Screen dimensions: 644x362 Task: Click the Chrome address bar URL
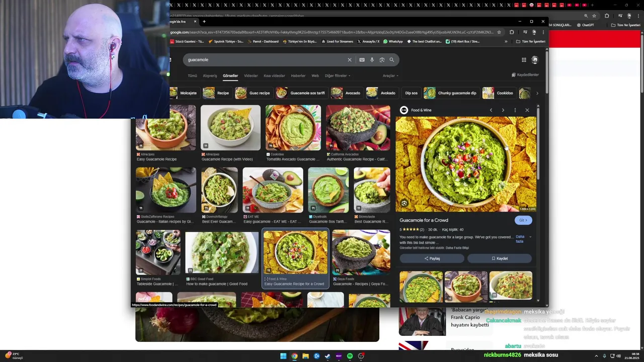[332, 32]
